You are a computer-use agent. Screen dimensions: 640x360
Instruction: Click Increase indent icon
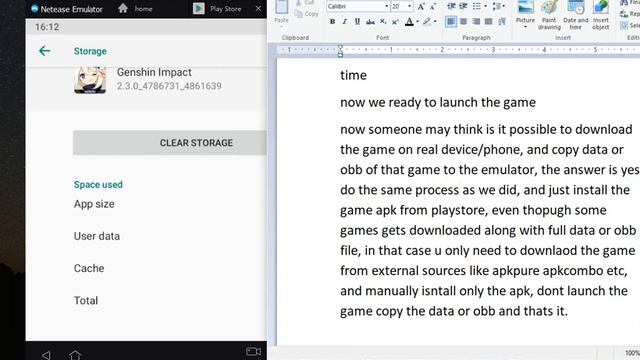[x=463, y=6]
